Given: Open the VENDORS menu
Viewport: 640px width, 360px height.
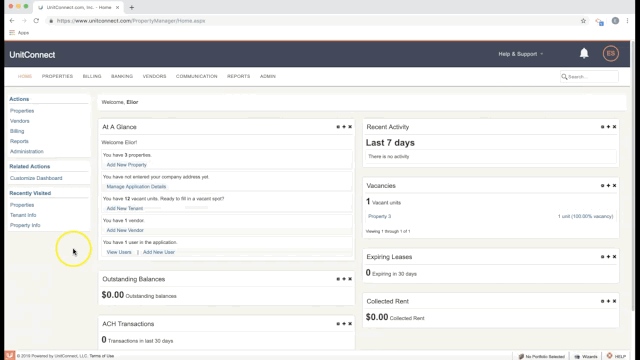Looking at the screenshot, I should 154,76.
